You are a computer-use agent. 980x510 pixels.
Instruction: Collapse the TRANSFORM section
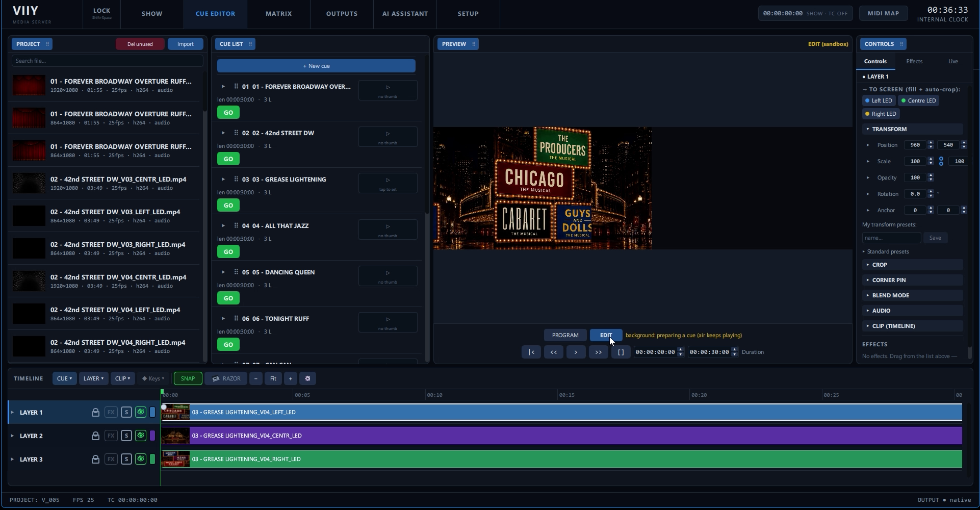pos(912,129)
